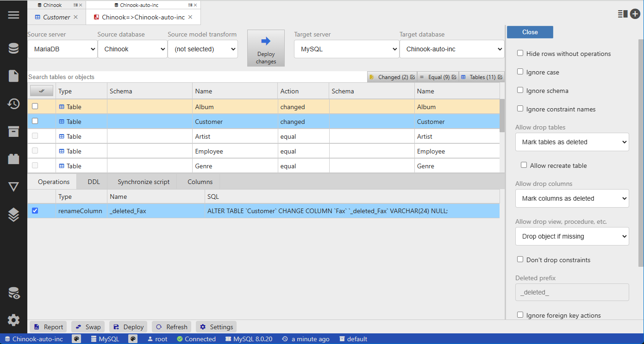
Task: Open the archive sidebar icon
Action: click(13, 131)
